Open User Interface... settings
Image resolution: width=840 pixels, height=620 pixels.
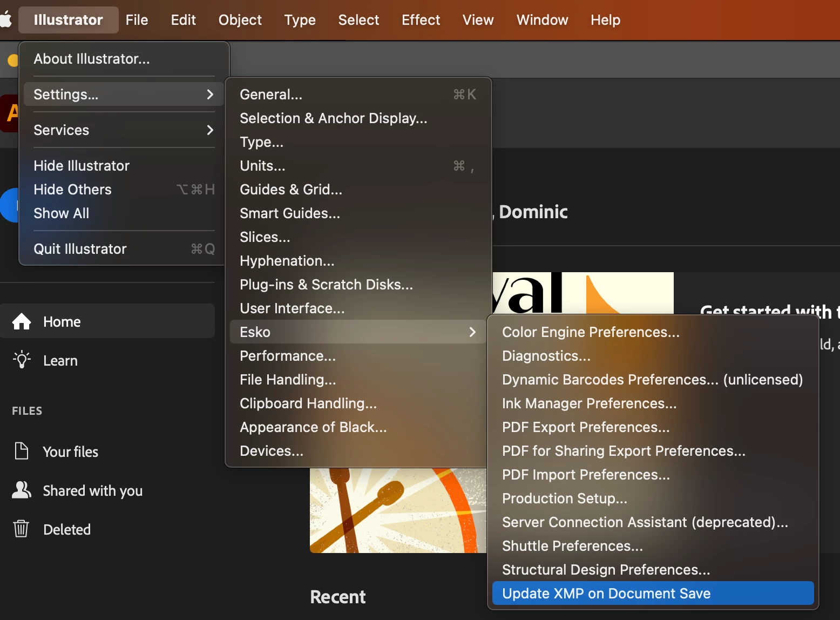[358, 308]
